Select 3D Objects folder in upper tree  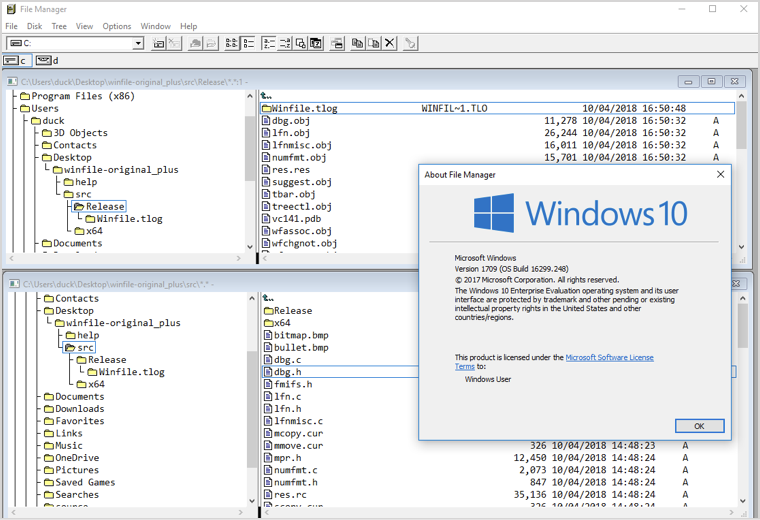75,133
